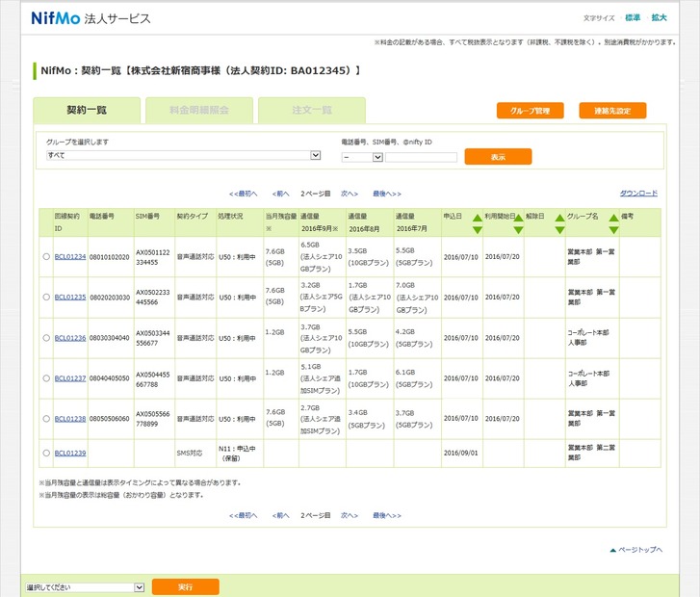Image resolution: width=700 pixels, height=597 pixels.
Task: Open contract BCL01237 link
Action: (70, 378)
